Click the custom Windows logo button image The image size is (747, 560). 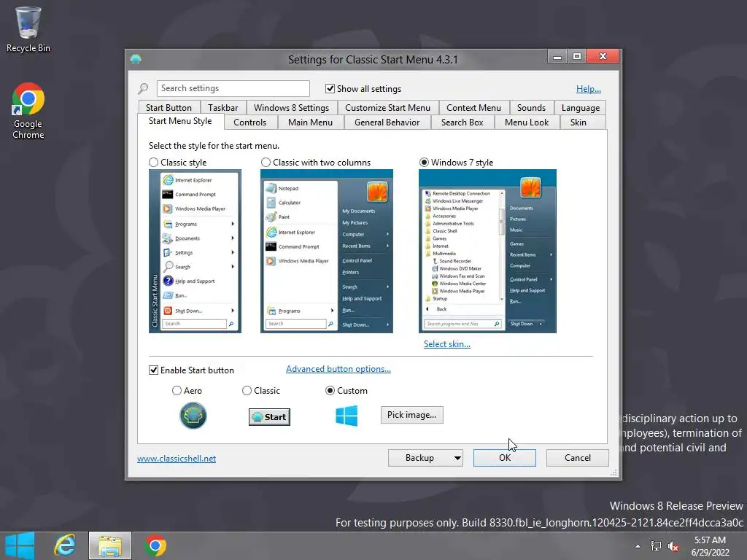pos(347,416)
